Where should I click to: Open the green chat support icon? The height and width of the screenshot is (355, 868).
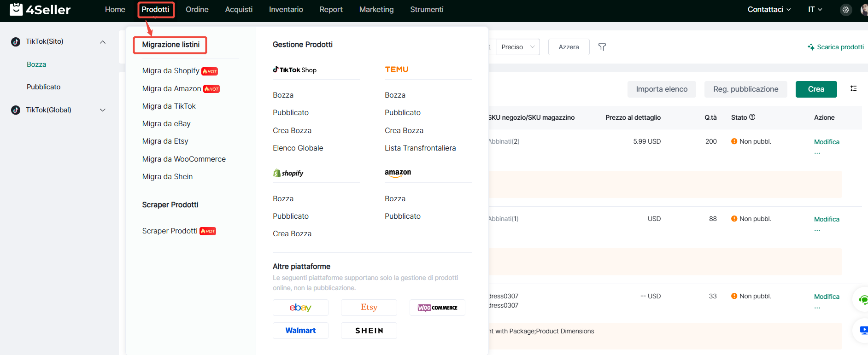pyautogui.click(x=863, y=300)
